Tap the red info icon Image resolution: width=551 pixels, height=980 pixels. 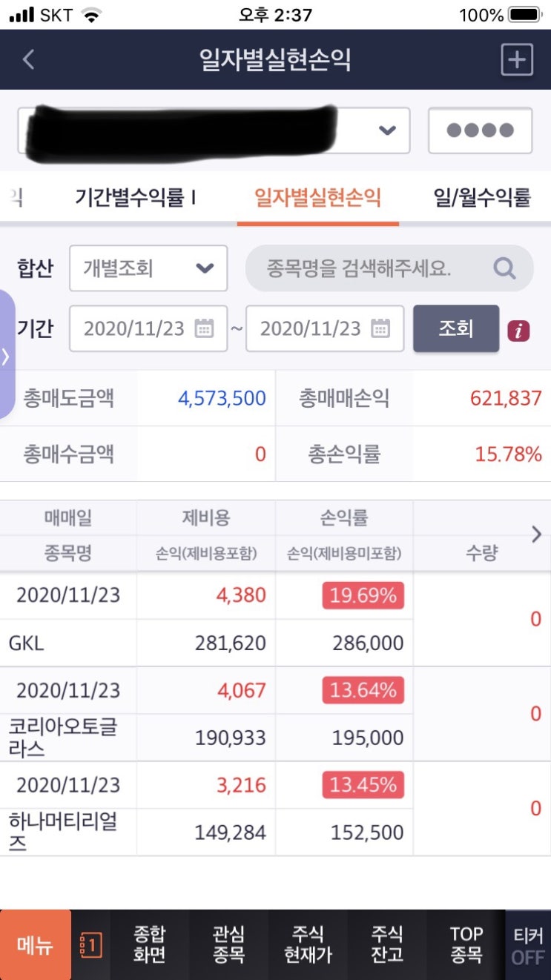518,331
